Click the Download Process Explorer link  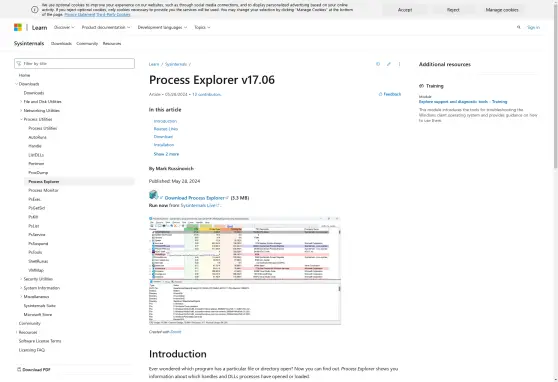[x=196, y=198]
